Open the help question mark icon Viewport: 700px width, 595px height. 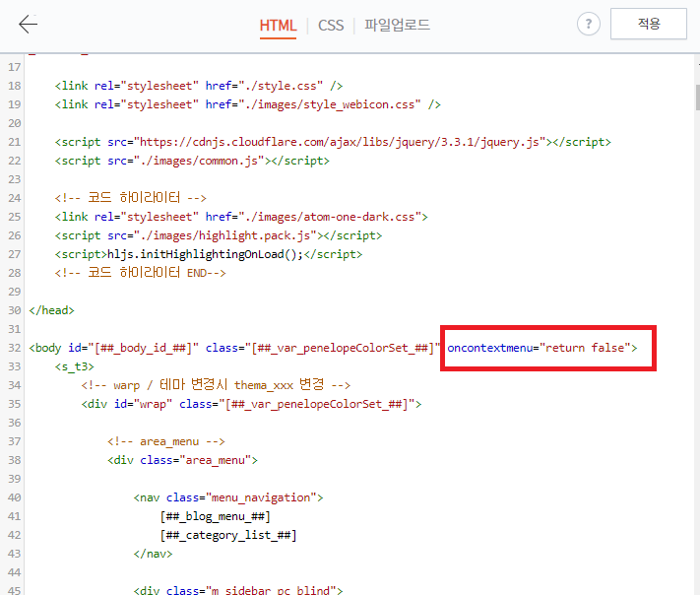click(x=589, y=24)
